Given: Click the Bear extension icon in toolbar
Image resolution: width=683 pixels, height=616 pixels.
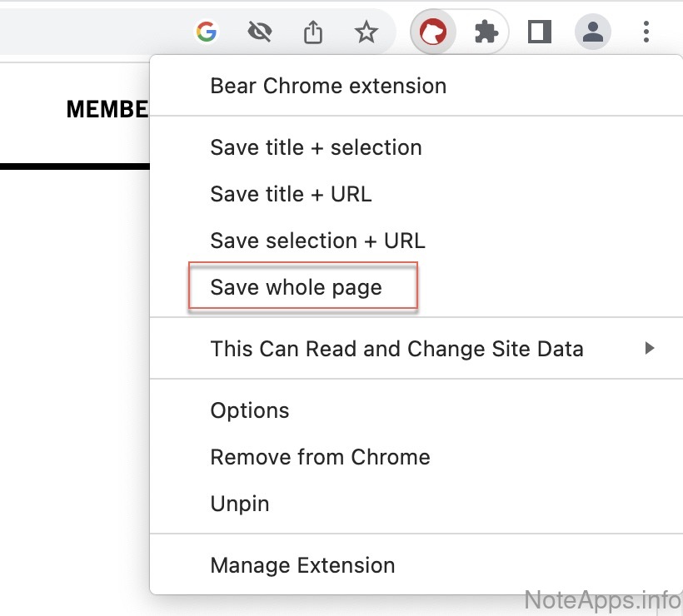Looking at the screenshot, I should tap(433, 32).
